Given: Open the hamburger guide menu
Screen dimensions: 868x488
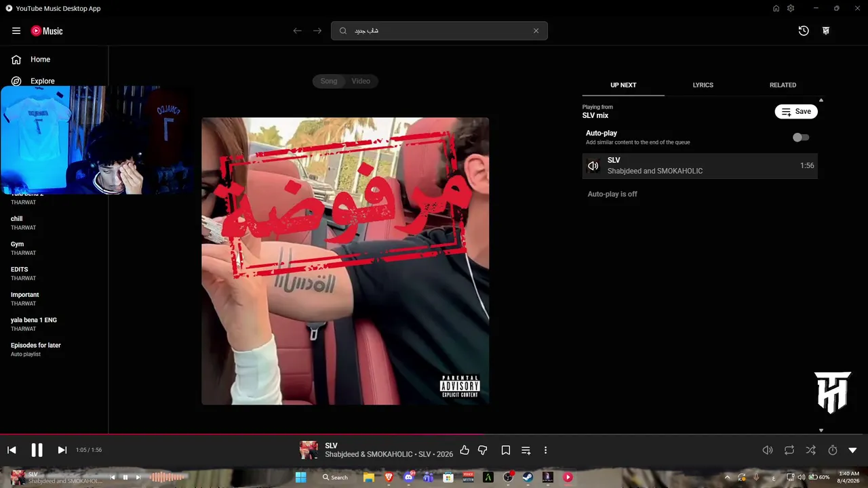Looking at the screenshot, I should click(16, 30).
